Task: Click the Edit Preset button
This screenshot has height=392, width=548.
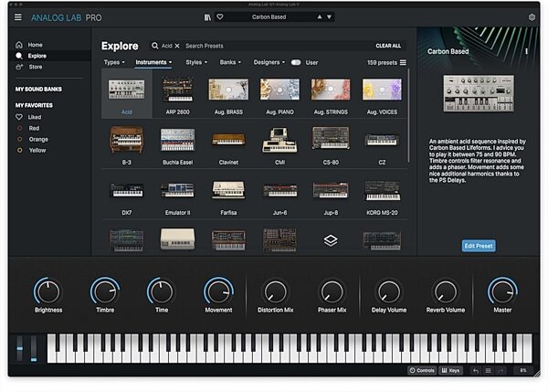Action: tap(479, 246)
